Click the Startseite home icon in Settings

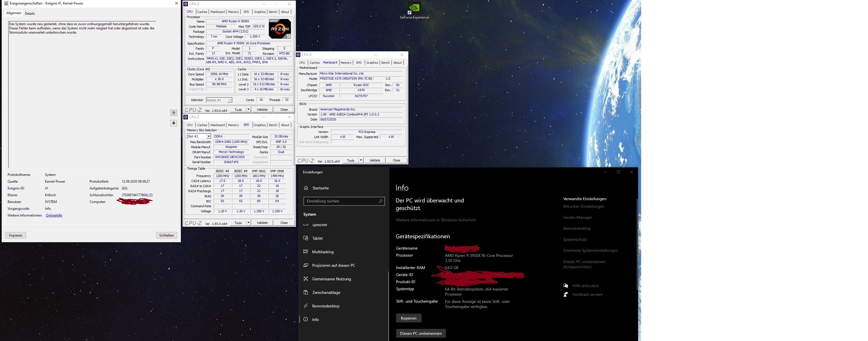(306, 188)
